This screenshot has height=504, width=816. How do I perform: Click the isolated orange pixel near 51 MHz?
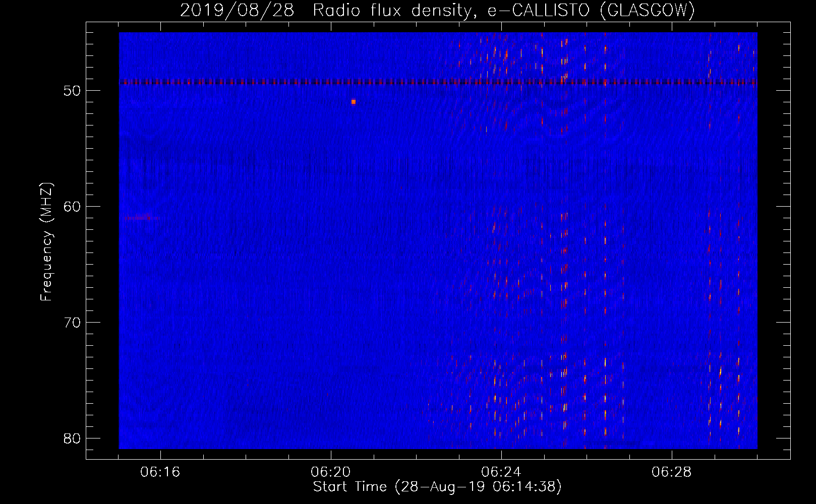(x=354, y=102)
